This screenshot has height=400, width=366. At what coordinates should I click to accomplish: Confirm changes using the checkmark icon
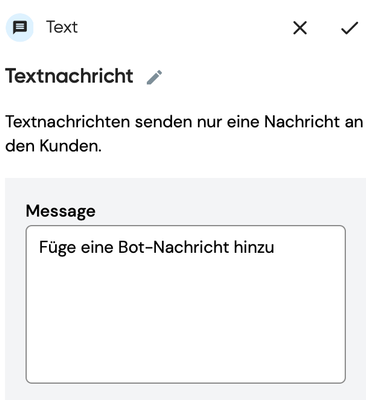pos(349,28)
